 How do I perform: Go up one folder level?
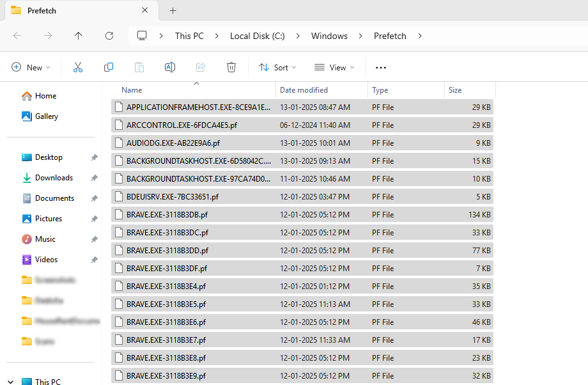(79, 36)
